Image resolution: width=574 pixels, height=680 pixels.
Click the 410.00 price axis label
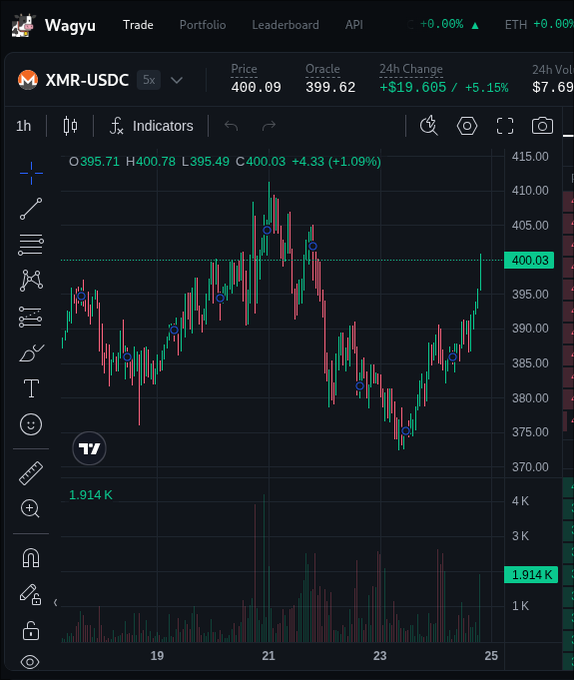[x=530, y=190]
